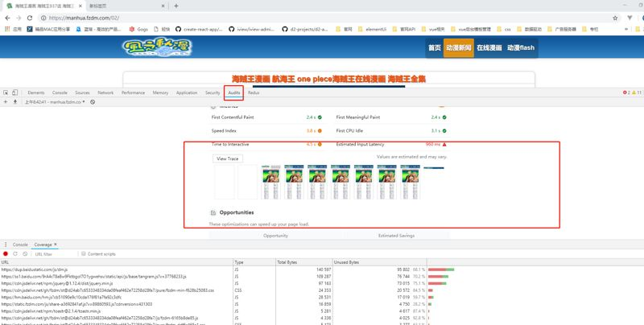Open the Gogs bookmark
Image resolution: width=644 pixels, height=325 pixels.
click(138, 29)
